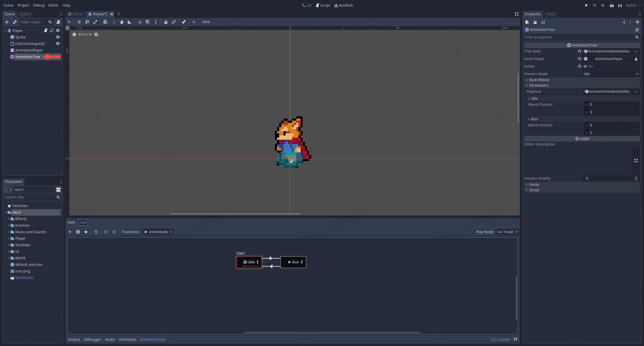Image resolution: width=644 pixels, height=346 pixels.
Task: Click the lock selected node icon
Action: coord(166,22)
